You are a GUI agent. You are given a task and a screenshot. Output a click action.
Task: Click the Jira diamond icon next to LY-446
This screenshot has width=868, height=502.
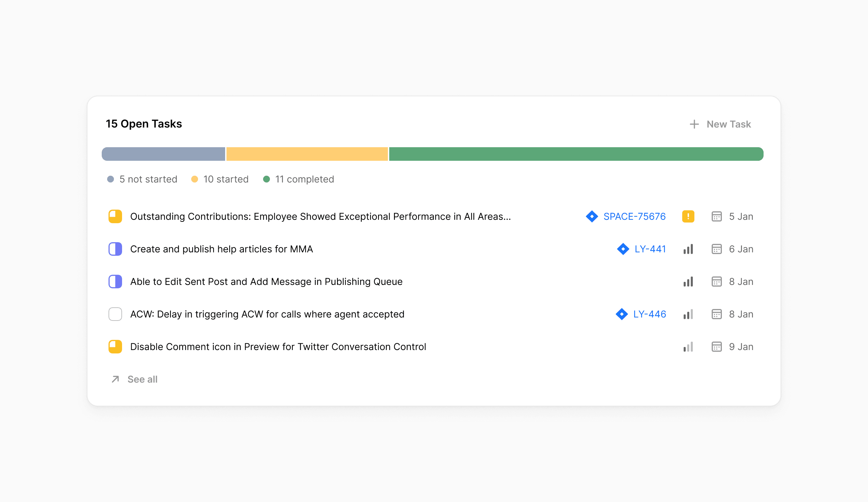pyautogui.click(x=622, y=314)
